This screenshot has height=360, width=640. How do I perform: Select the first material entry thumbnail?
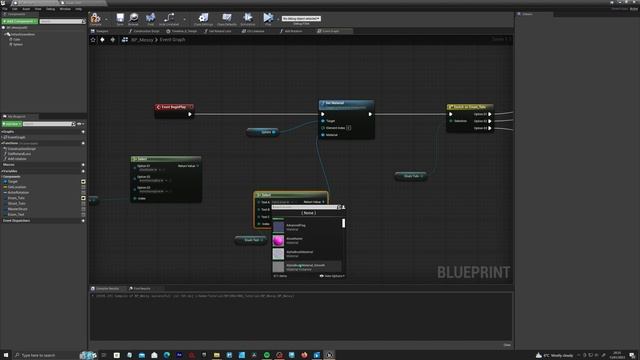pyautogui.click(x=278, y=227)
